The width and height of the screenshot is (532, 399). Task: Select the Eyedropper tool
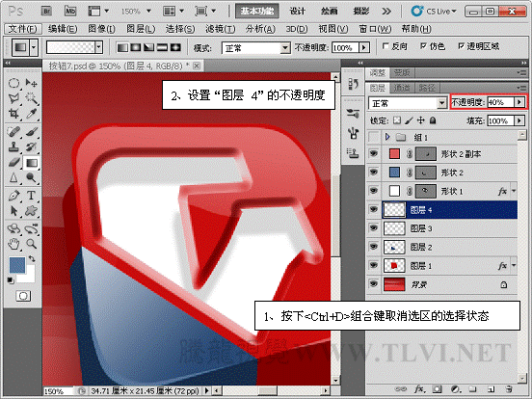coord(32,114)
